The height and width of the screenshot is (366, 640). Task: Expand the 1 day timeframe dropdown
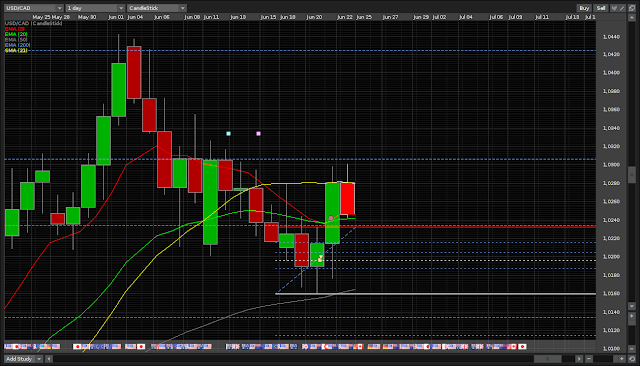tap(95, 8)
